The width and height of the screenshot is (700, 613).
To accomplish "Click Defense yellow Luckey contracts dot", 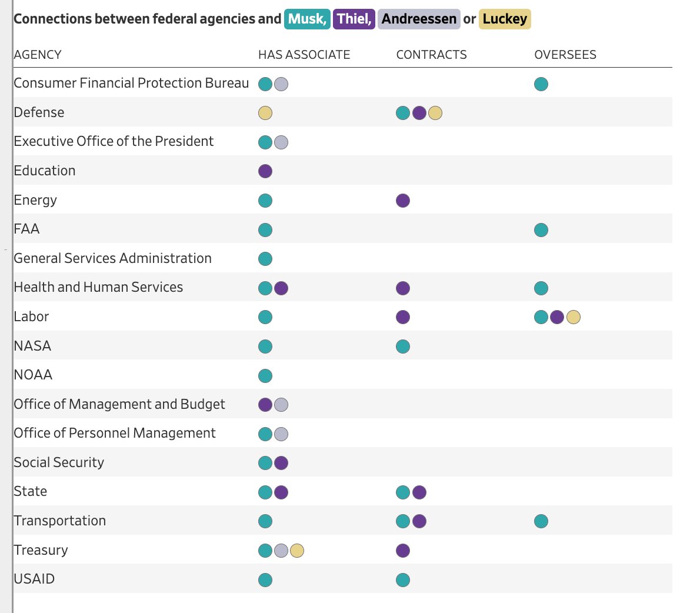I will 435,113.
